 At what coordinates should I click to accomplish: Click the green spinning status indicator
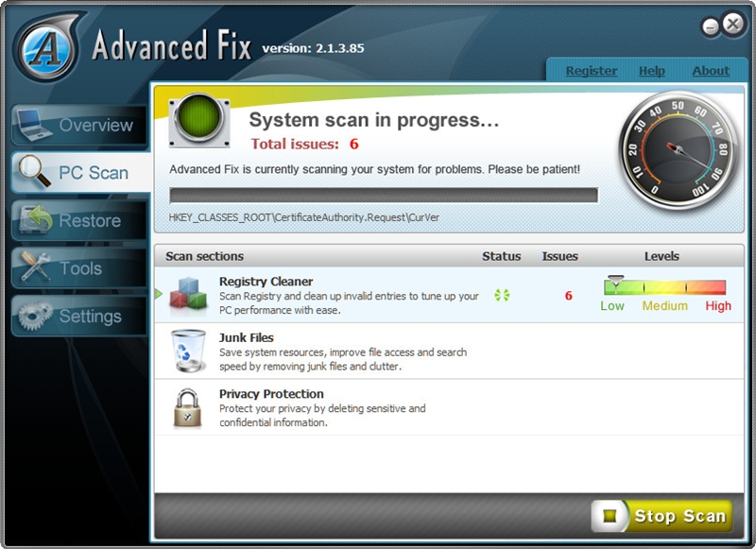pyautogui.click(x=502, y=295)
